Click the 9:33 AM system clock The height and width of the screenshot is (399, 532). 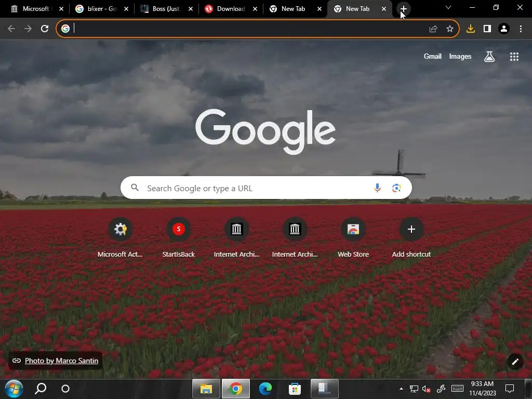[482, 389]
